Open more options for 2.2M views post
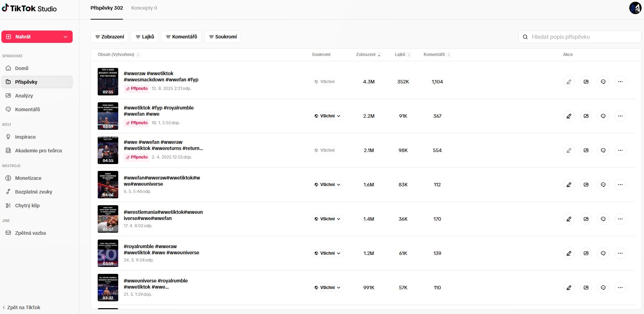This screenshot has width=644, height=314. tap(620, 116)
